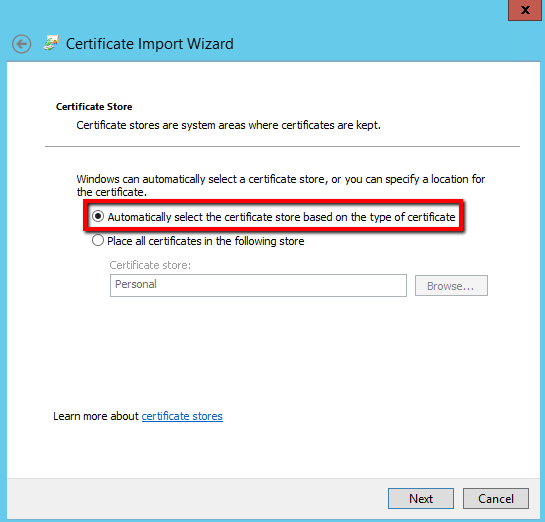Open the 'certificate stores' help link
The height and width of the screenshot is (522, 545).
[x=182, y=416]
